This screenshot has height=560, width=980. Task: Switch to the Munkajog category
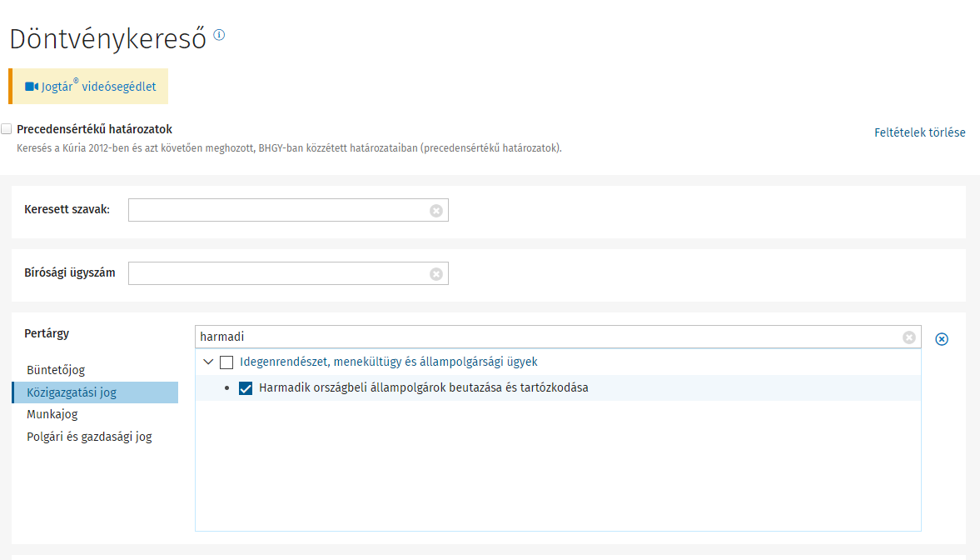52,414
